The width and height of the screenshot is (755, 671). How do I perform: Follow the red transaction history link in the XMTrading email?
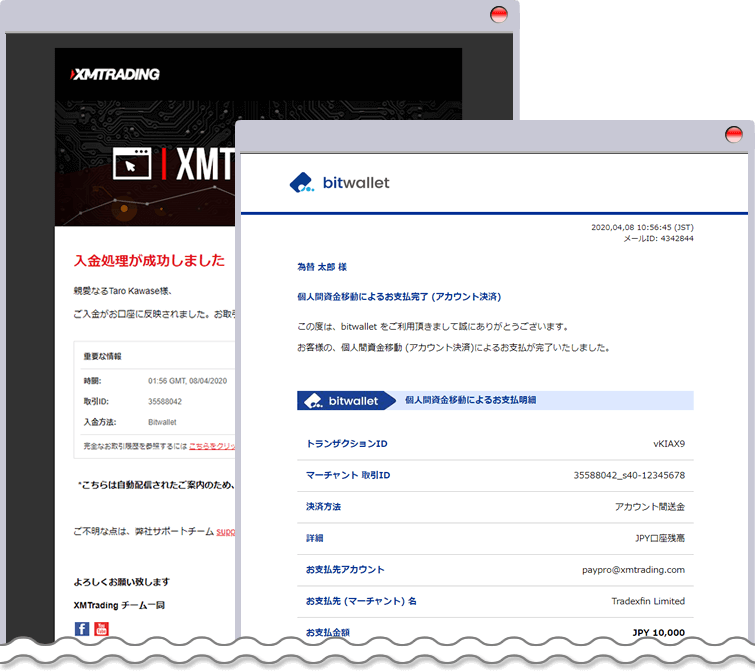pos(212,446)
